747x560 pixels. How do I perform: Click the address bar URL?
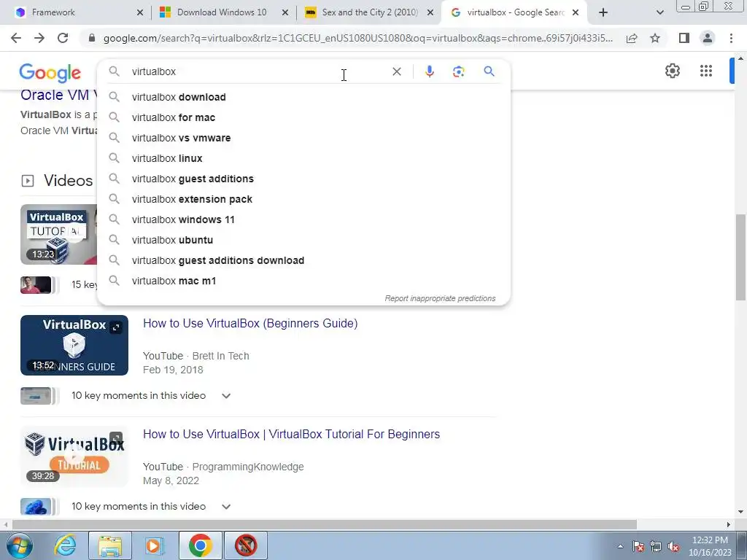(x=357, y=38)
